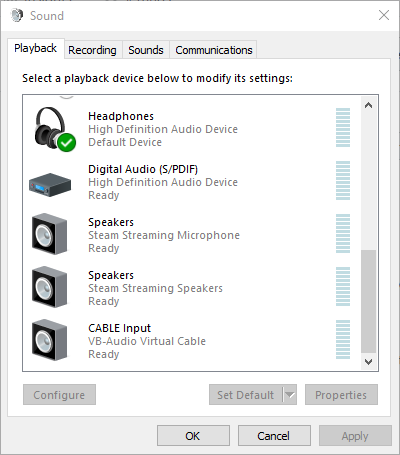Viewport: 400px width, 455px height.
Task: Click the CABLE Input level meter
Action: 343,339
